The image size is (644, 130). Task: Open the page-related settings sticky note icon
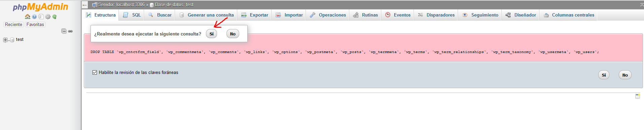point(638,96)
